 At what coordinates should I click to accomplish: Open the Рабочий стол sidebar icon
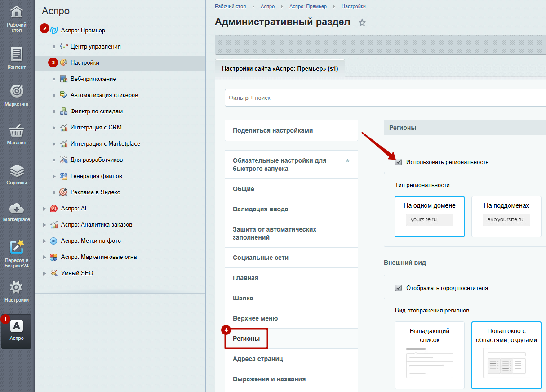[x=17, y=12]
